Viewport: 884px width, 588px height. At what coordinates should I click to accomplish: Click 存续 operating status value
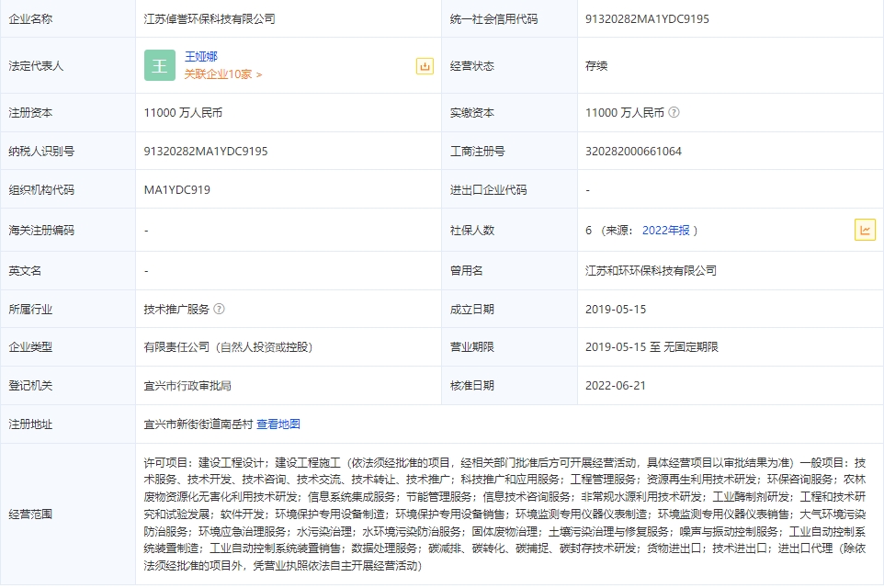595,66
